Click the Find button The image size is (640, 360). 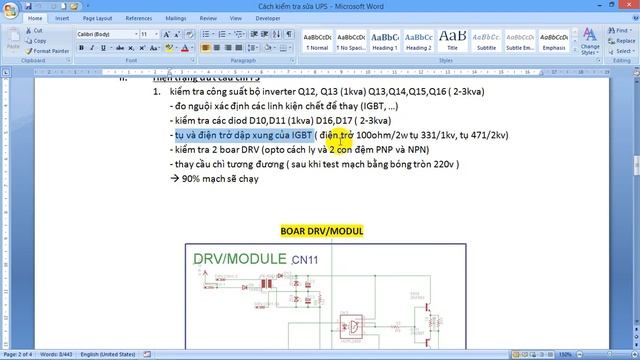click(620, 31)
